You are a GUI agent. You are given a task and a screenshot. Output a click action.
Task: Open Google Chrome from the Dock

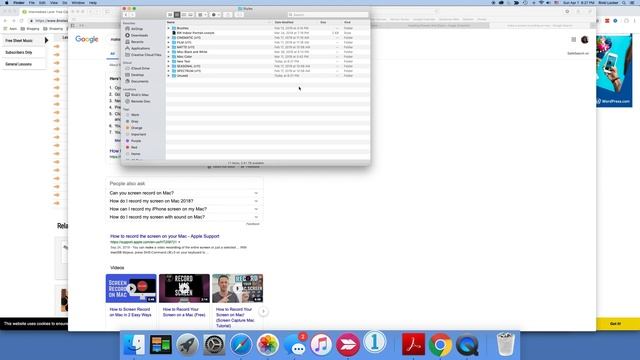pos(440,345)
